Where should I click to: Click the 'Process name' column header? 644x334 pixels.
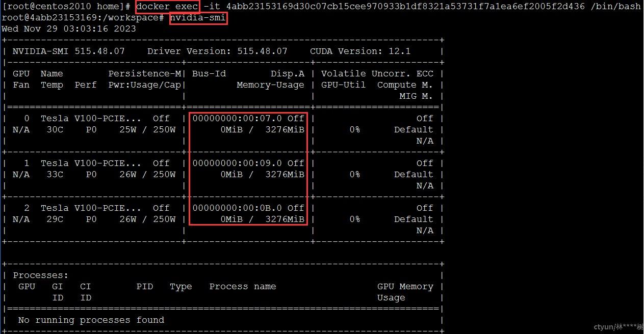click(243, 287)
